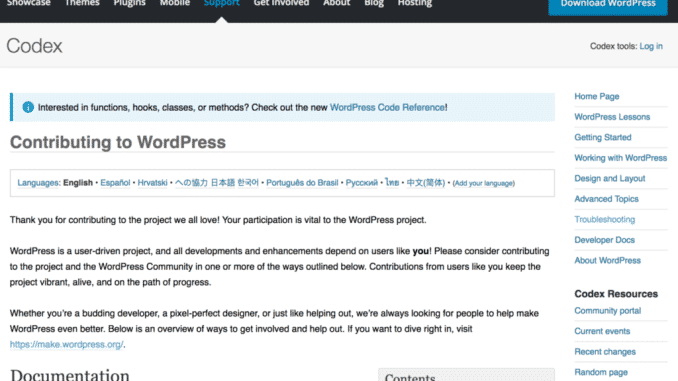Open Recent changes link

click(605, 352)
